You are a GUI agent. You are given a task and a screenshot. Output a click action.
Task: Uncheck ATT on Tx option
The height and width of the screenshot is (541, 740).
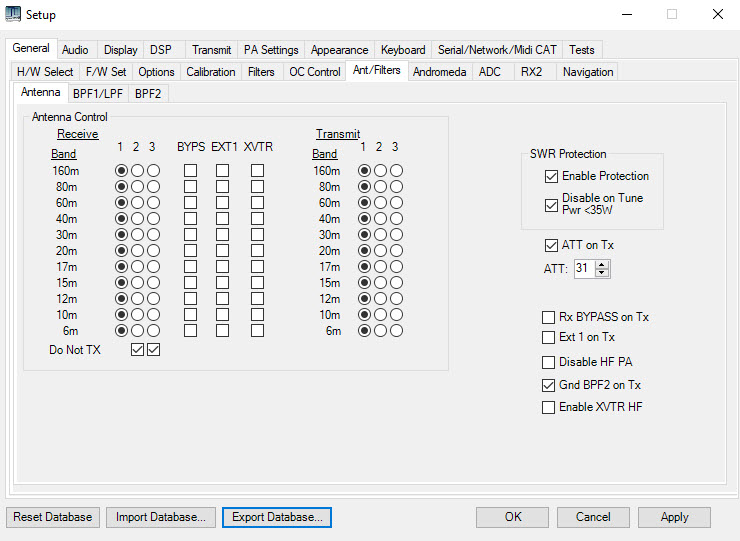(x=551, y=245)
